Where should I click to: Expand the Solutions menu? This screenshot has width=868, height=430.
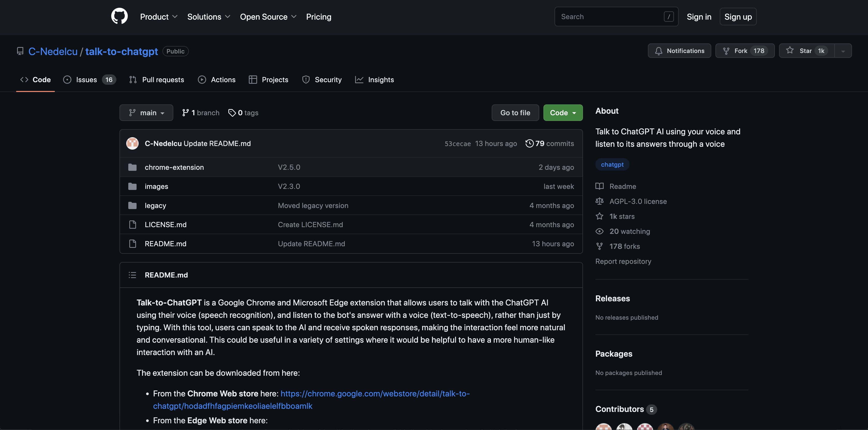pos(208,17)
